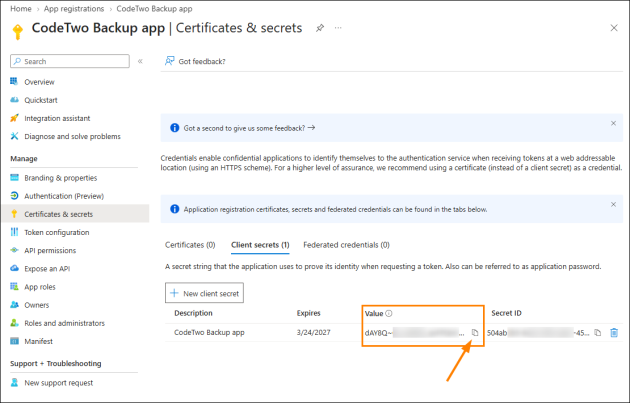The width and height of the screenshot is (630, 403).
Task: Open Token configuration
Action: (57, 232)
